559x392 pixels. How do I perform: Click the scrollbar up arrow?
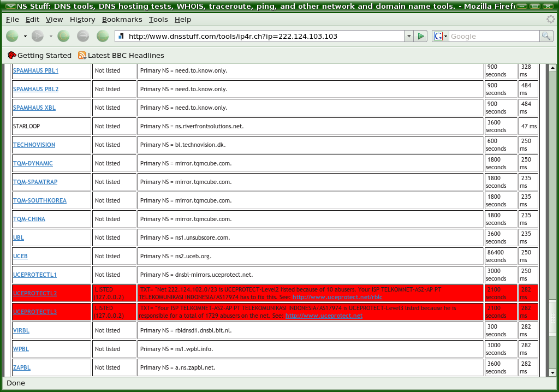click(x=552, y=67)
